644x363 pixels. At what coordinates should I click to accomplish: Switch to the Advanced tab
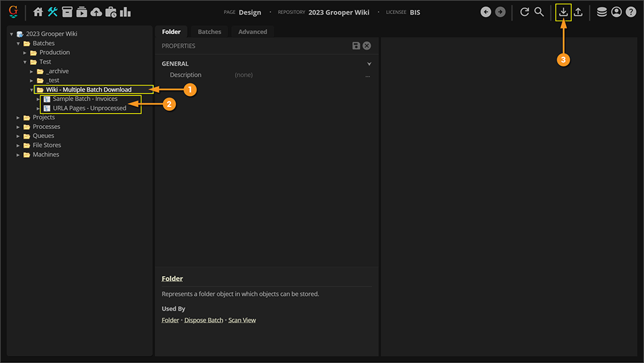tap(252, 32)
